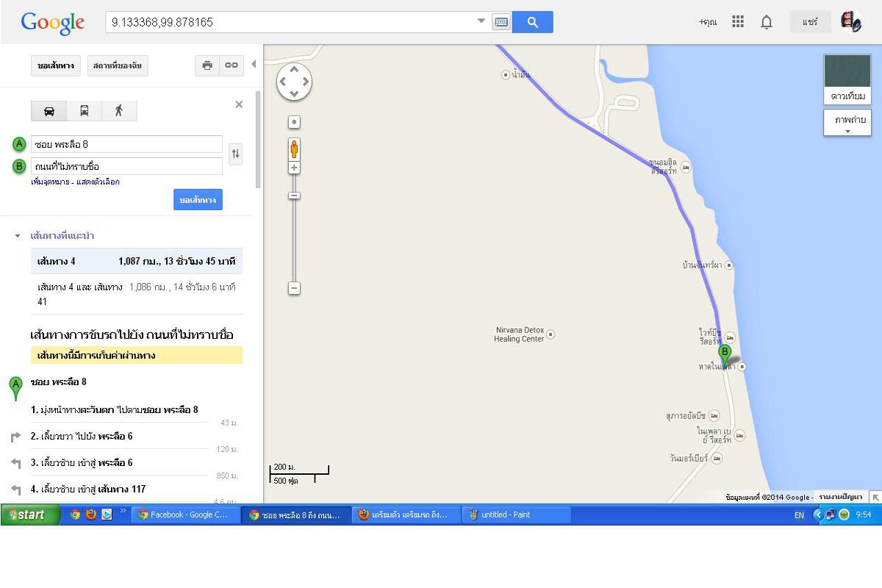Image resolution: width=882 pixels, height=588 pixels.
Task: Open the Google apps grid icon
Action: [738, 22]
